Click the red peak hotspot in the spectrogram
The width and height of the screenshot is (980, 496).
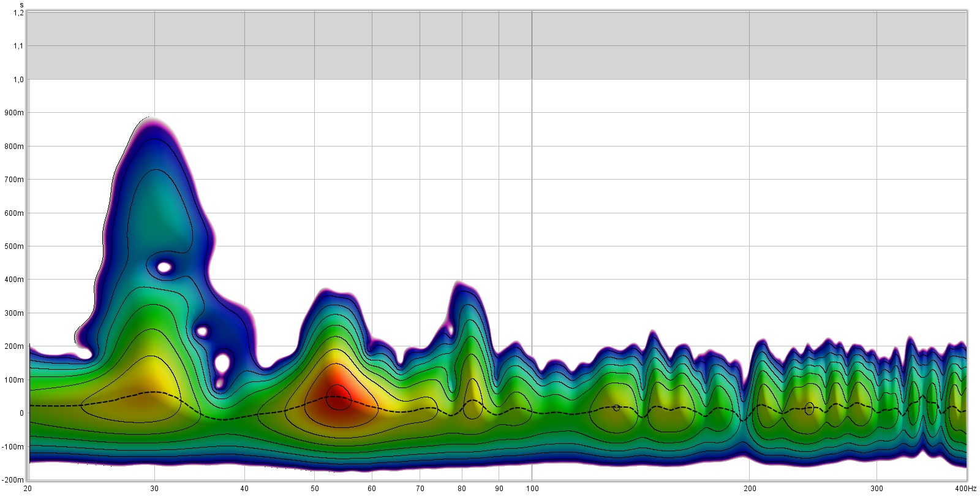pos(339,397)
